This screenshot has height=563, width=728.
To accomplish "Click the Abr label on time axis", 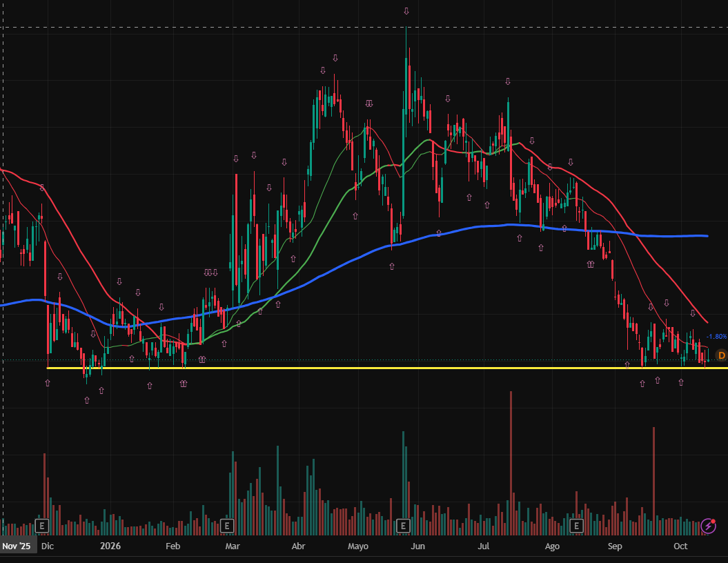I will point(299,546).
